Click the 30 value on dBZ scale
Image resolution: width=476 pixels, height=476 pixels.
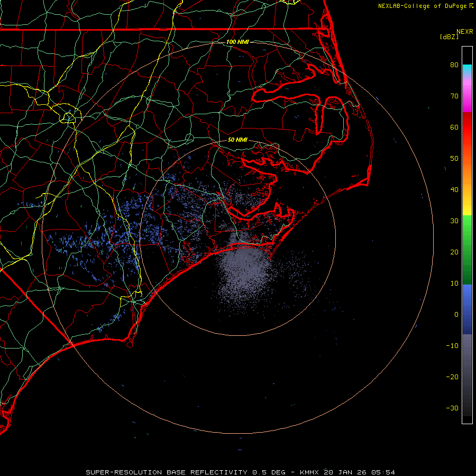coord(454,221)
